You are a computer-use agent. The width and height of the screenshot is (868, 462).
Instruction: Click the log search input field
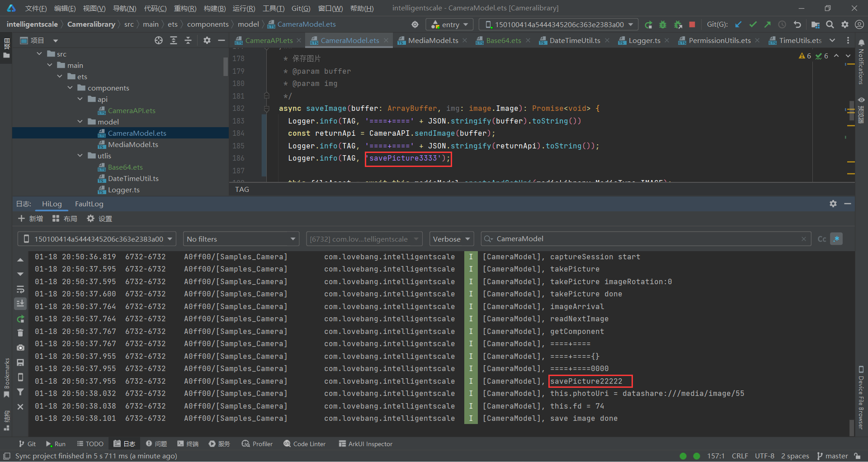646,239
